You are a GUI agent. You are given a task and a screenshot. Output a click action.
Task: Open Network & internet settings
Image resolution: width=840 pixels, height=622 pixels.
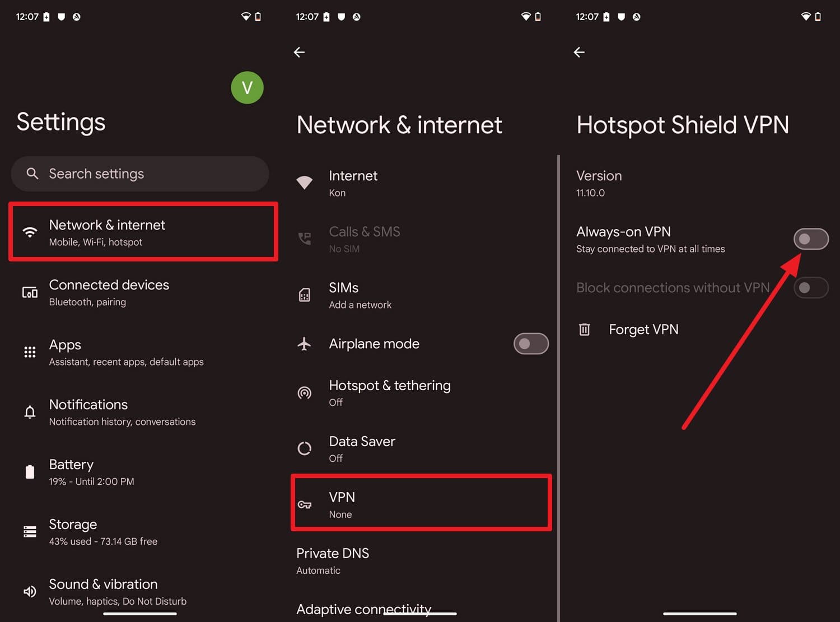point(143,232)
